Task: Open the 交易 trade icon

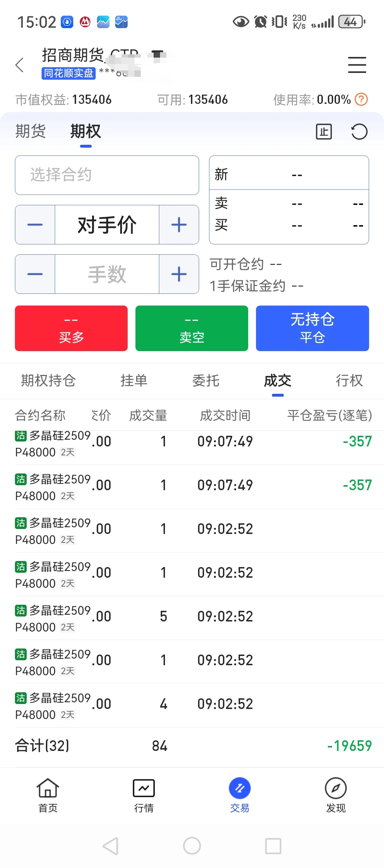Action: click(x=240, y=795)
